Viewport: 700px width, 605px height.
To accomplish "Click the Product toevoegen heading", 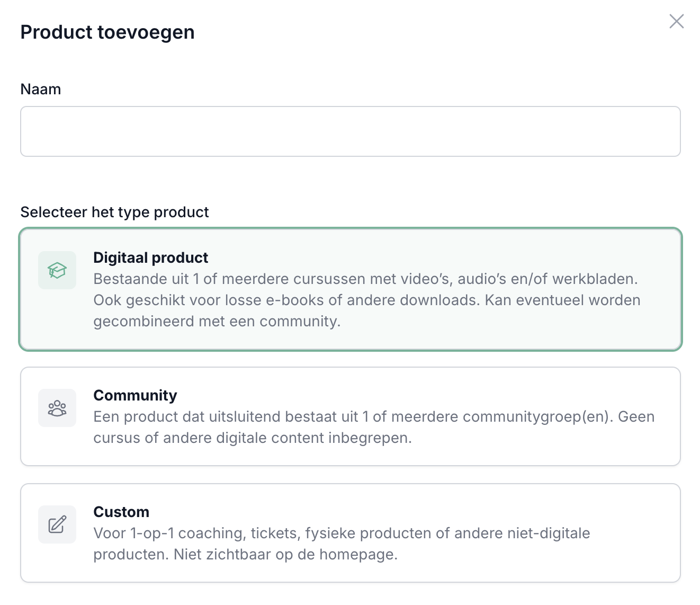I will click(107, 32).
